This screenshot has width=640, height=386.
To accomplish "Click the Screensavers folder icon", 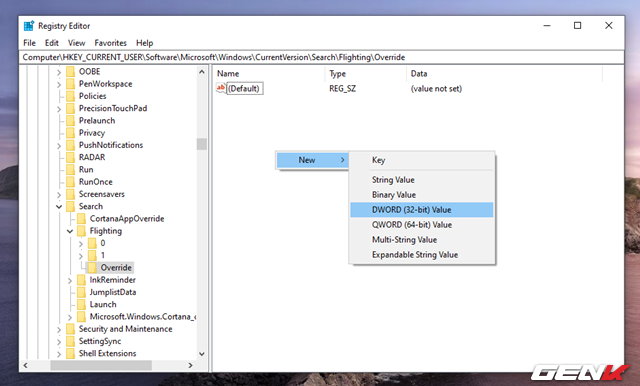I will 71,194.
